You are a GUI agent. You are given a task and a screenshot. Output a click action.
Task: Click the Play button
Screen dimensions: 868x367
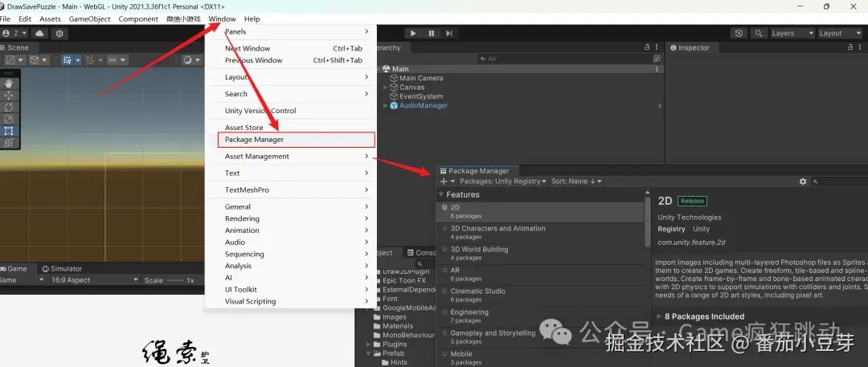click(x=412, y=33)
